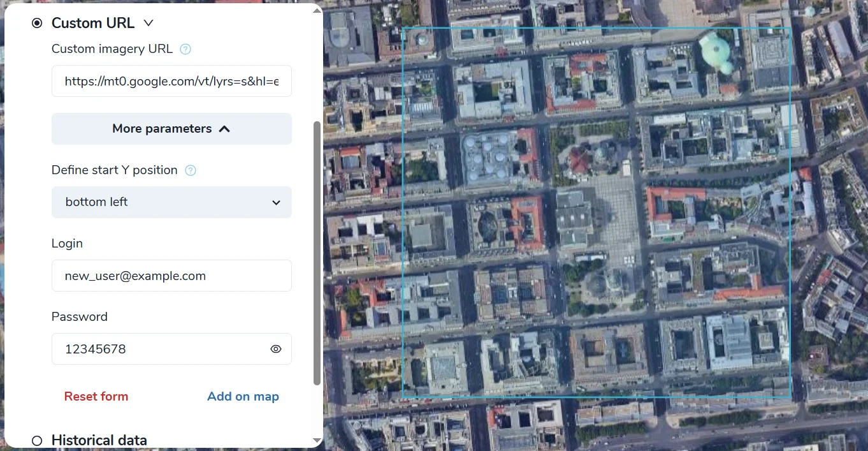Click the side panel vertical scrollbar thumb

(317, 253)
